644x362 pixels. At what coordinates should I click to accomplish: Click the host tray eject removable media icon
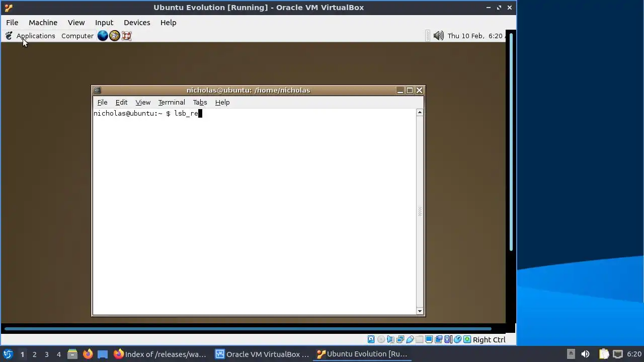tap(571, 354)
